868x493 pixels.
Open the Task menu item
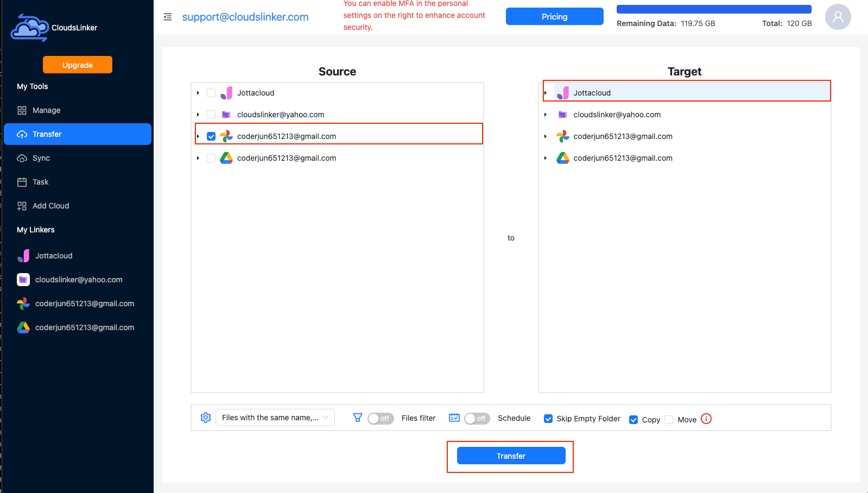pos(78,182)
